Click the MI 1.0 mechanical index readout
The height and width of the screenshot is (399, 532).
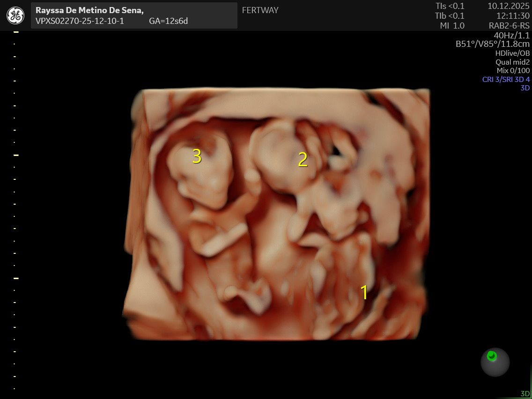[452, 26]
